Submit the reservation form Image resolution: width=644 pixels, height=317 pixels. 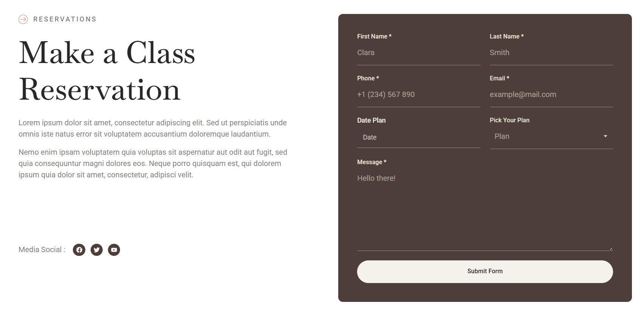[485, 271]
